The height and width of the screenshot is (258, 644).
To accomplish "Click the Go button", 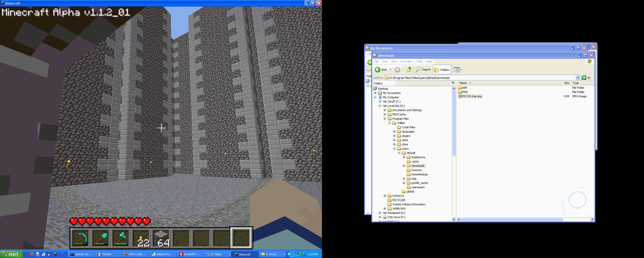I will (x=586, y=78).
